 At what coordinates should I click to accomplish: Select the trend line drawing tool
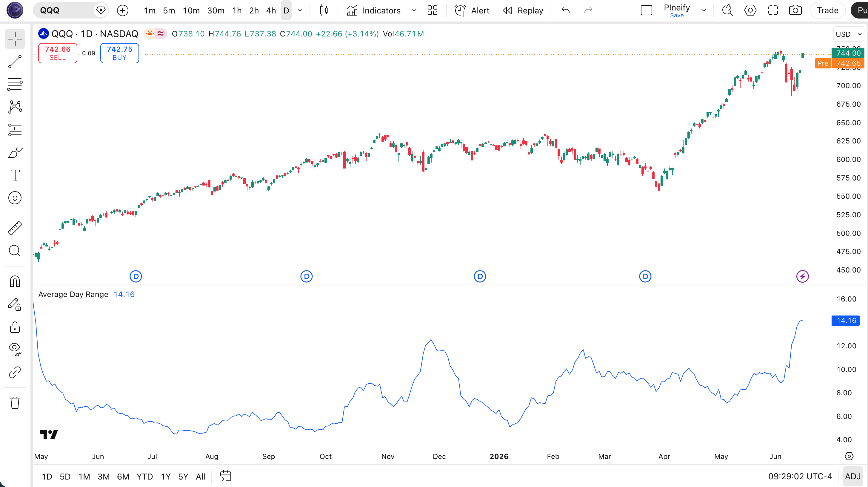pos(15,62)
